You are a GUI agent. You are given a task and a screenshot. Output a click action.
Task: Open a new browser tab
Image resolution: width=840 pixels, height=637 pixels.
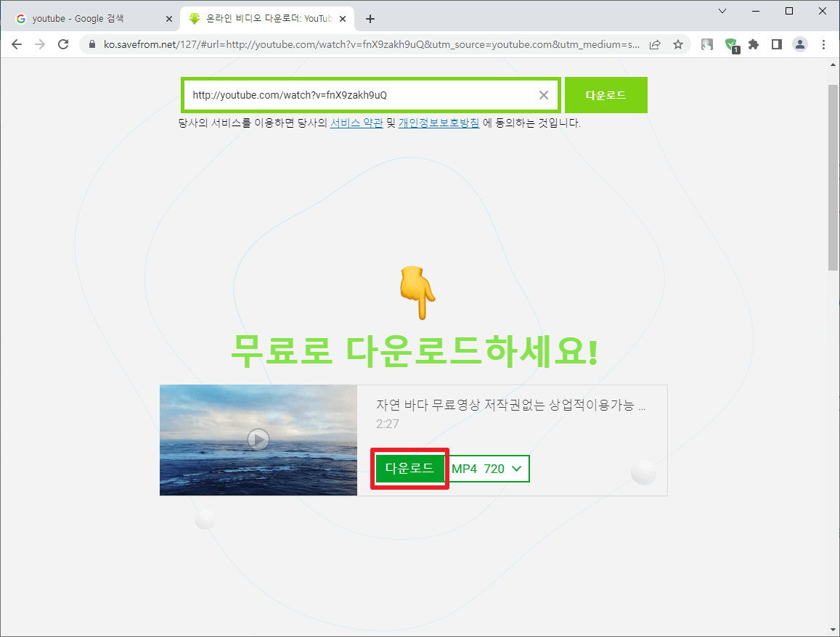tap(370, 19)
